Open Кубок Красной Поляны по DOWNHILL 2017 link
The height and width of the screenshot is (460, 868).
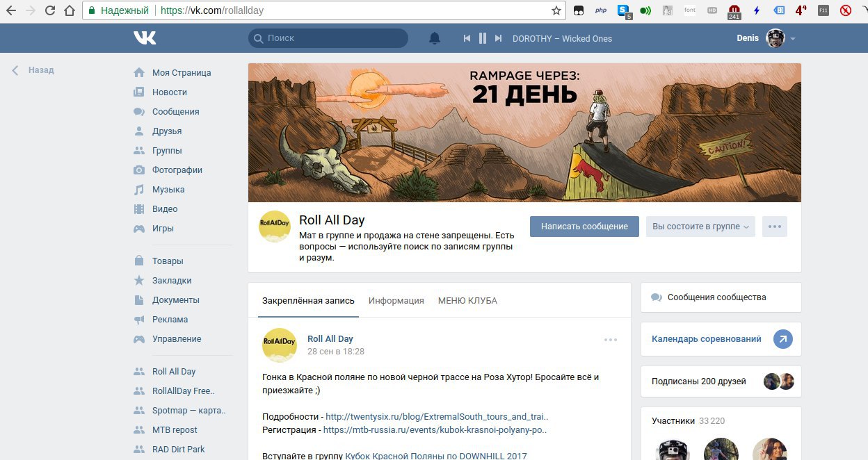436,457
